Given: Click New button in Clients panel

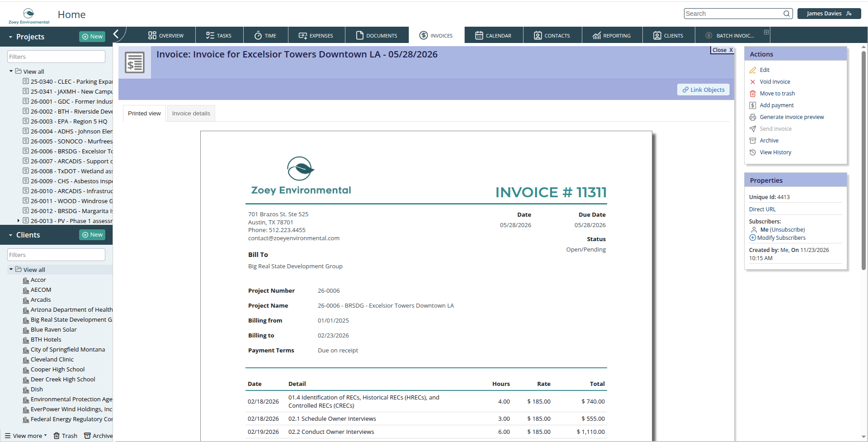Looking at the screenshot, I should click(92, 235).
